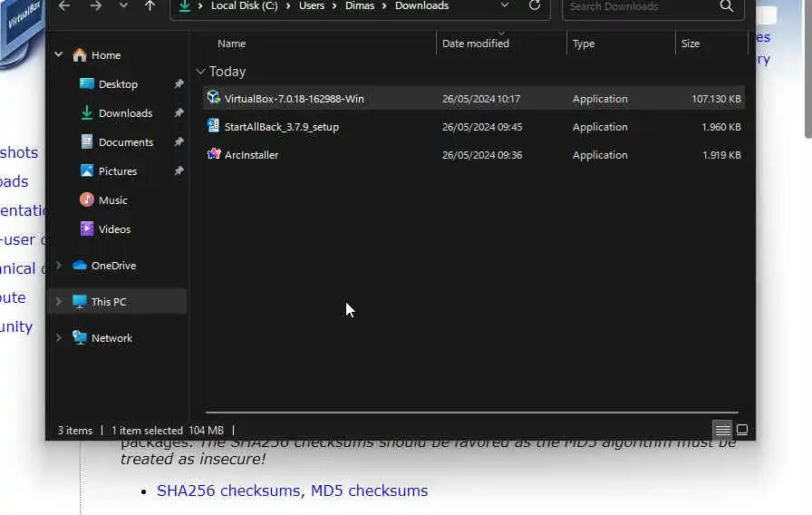Image resolution: width=812 pixels, height=515 pixels.
Task: Click the ArcInstaller file icon
Action: (x=213, y=153)
